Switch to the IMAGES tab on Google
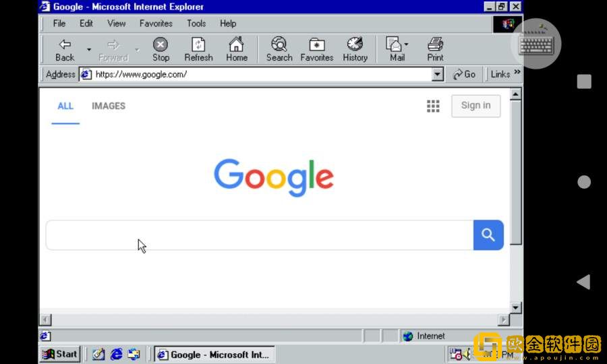Image resolution: width=607 pixels, height=364 pixels. tap(109, 106)
